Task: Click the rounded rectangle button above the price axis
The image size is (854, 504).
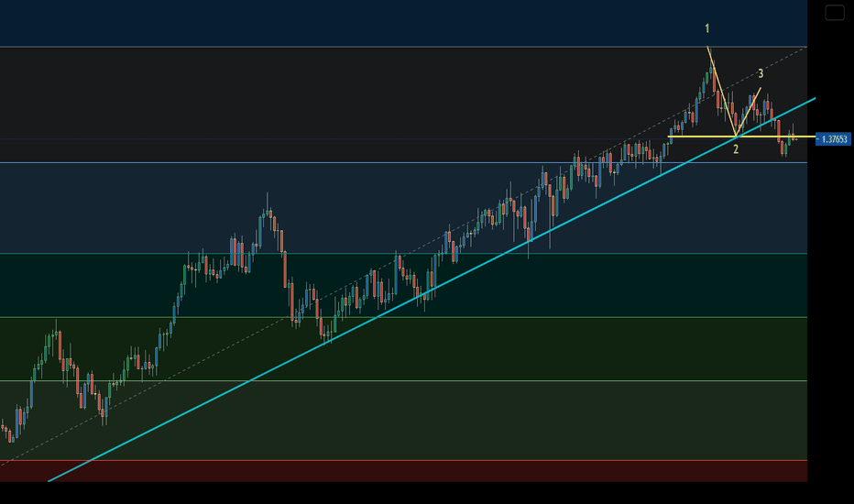Action: [835, 13]
